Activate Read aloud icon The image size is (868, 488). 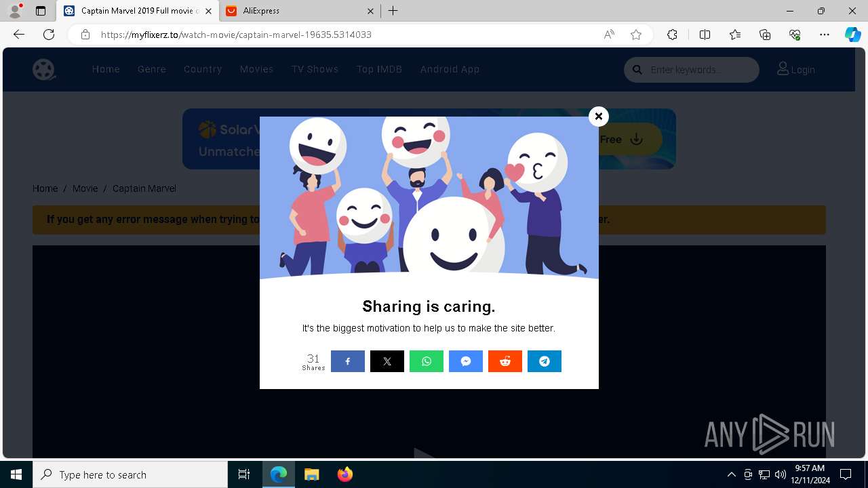[609, 35]
